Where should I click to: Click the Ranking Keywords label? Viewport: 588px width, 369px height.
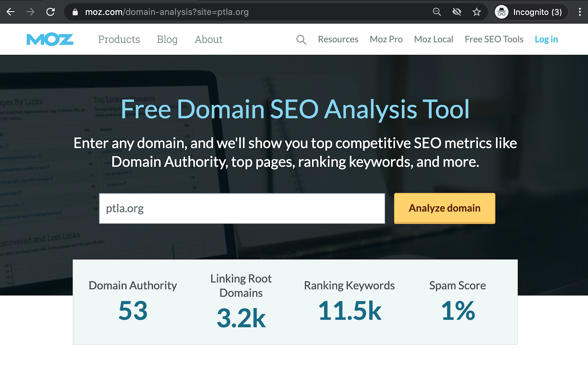tap(349, 285)
